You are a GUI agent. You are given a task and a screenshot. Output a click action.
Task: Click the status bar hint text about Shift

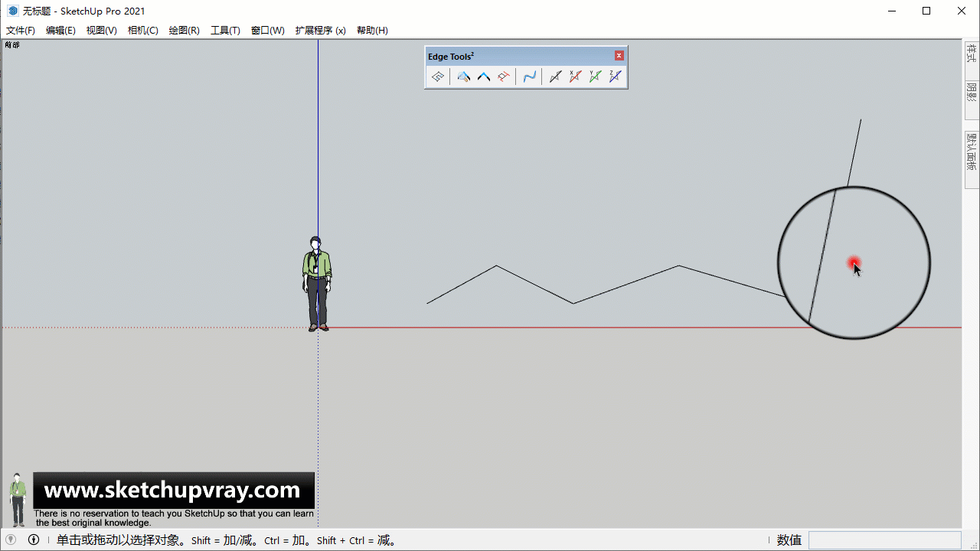pyautogui.click(x=227, y=540)
